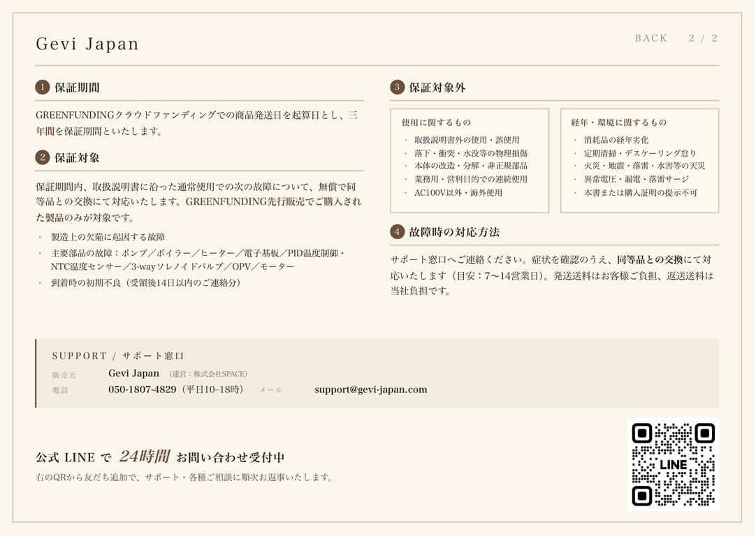This screenshot has width=756, height=537.
Task: Click the phone number 050-1807-4829
Action: tap(143, 389)
